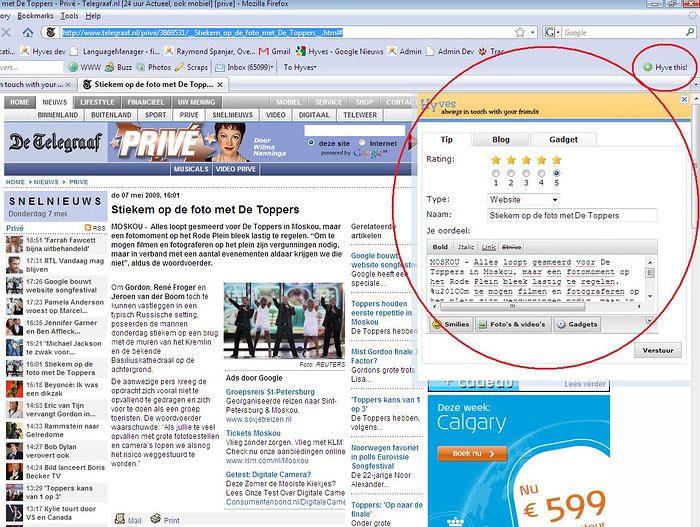Viewport: 700px width, 527px height.
Task: Apply Bold formatting in the editor
Action: pos(440,246)
